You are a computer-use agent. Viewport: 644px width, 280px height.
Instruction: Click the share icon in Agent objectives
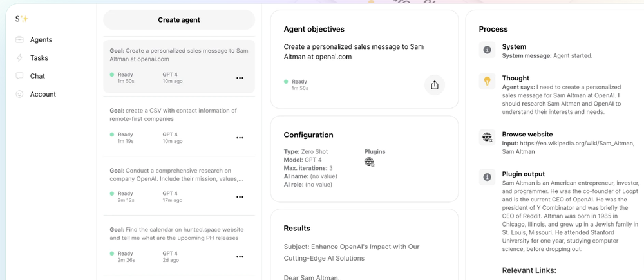click(x=435, y=85)
